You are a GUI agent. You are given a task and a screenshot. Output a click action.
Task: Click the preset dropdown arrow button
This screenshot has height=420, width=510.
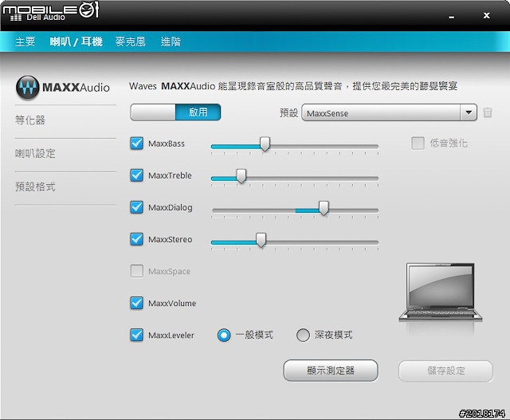point(469,112)
